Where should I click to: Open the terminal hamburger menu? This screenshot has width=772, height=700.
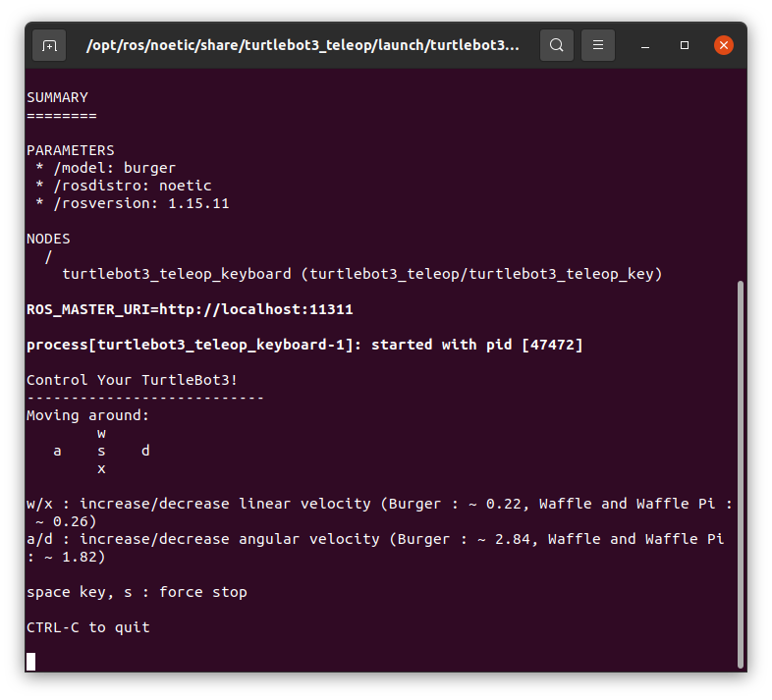(598, 45)
